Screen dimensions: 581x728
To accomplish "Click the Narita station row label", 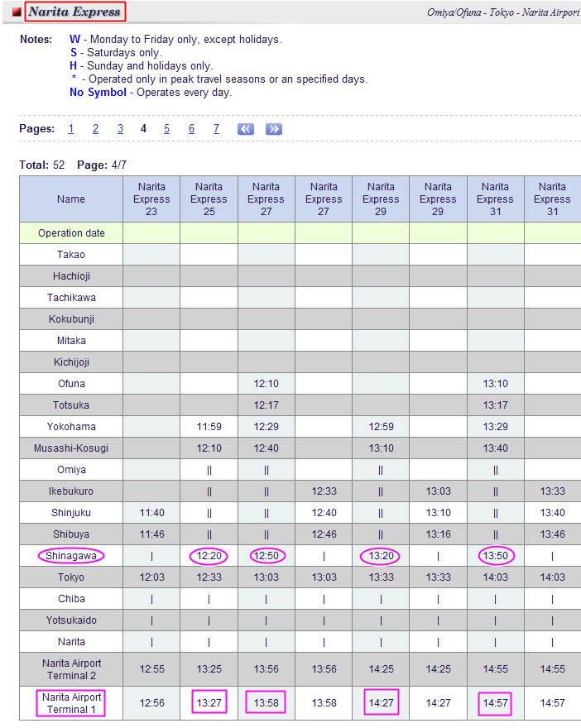I will [71, 642].
